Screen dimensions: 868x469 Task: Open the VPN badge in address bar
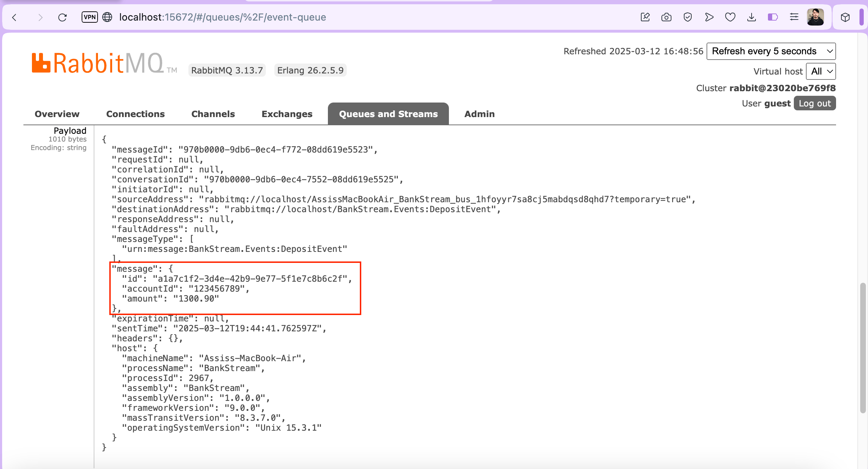[x=89, y=17]
